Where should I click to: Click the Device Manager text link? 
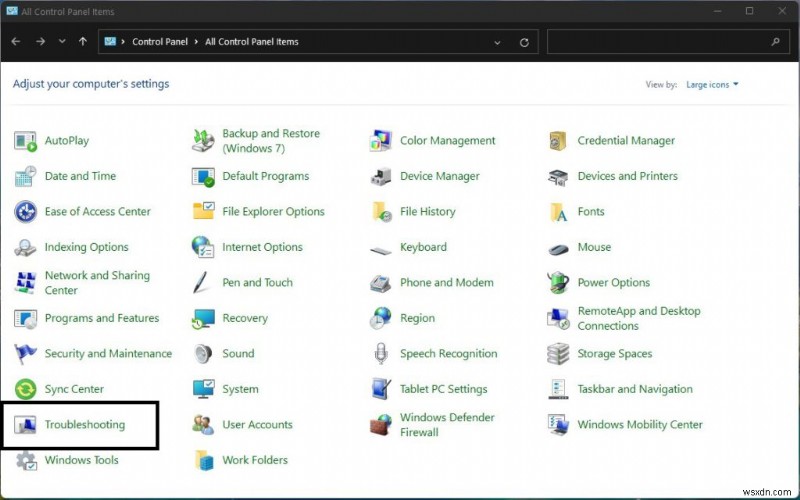tap(440, 176)
